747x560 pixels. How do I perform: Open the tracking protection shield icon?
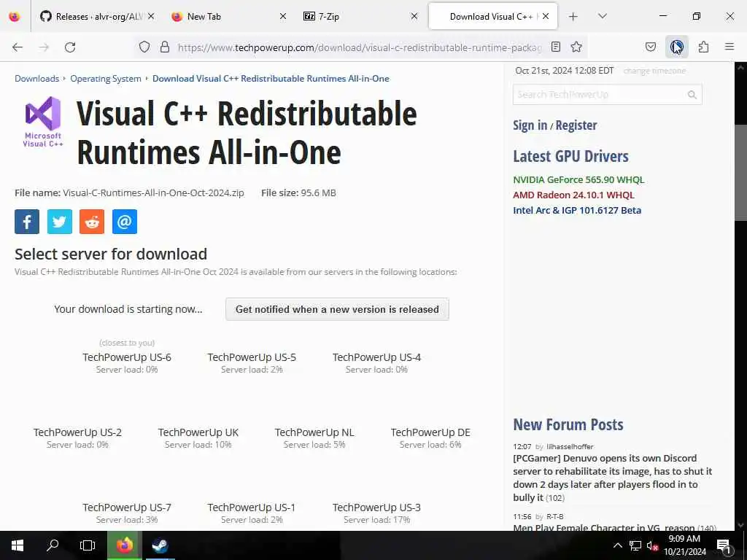coord(144,47)
